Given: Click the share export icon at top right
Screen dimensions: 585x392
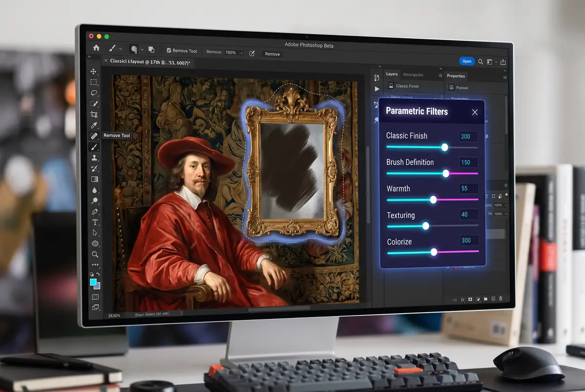Looking at the screenshot, I should (x=503, y=62).
